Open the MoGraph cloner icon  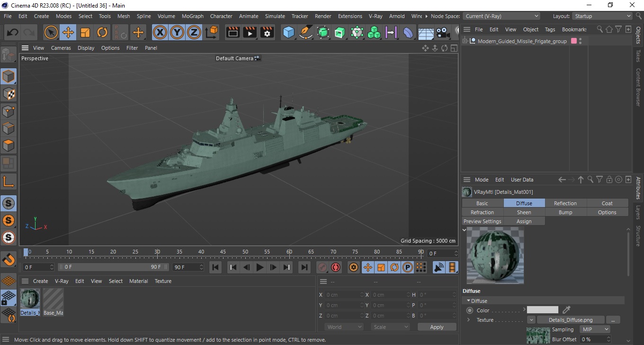375,33
